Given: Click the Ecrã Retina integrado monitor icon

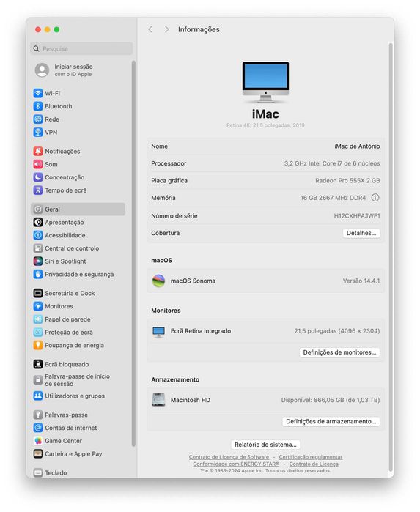Looking at the screenshot, I should click(x=158, y=331).
